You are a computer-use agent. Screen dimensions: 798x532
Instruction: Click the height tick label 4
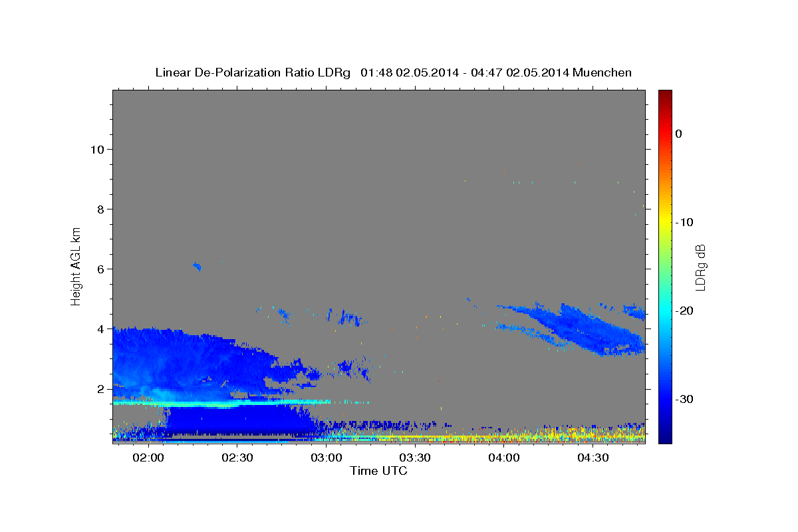(101, 329)
